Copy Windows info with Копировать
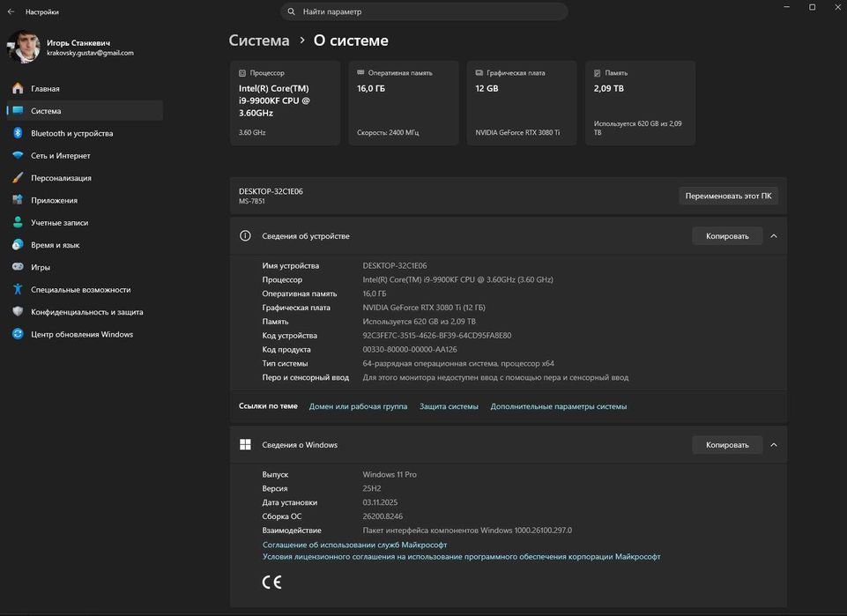This screenshot has height=616, width=847. click(x=727, y=445)
